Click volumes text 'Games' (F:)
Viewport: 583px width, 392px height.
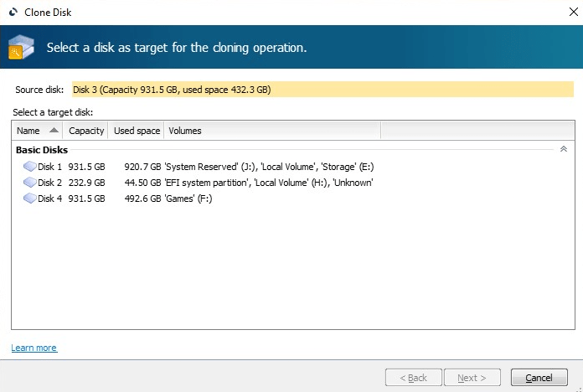(188, 199)
